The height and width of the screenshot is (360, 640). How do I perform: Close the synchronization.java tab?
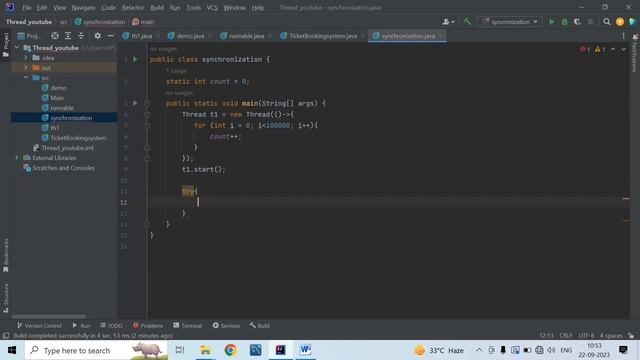[441, 36]
